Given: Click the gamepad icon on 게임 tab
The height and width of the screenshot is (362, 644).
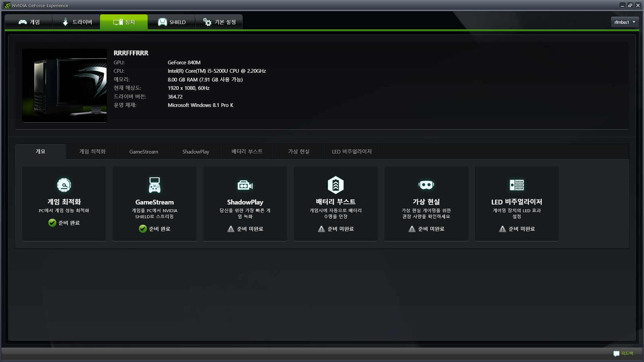Looking at the screenshot, I should click(23, 22).
